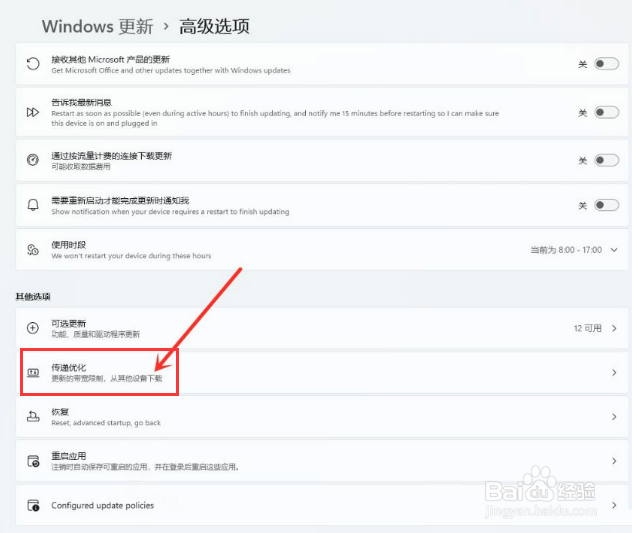Click the 其他选项 section heading
This screenshot has width=632, height=533.
point(33,297)
